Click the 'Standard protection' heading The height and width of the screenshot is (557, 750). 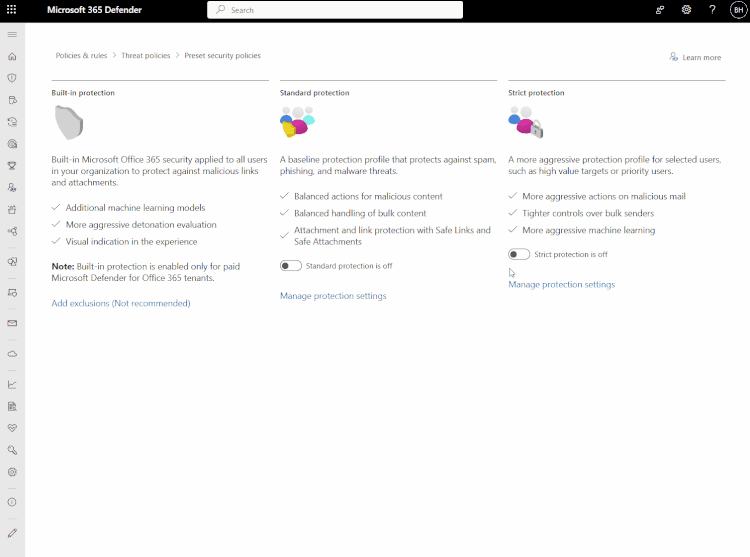[314, 93]
